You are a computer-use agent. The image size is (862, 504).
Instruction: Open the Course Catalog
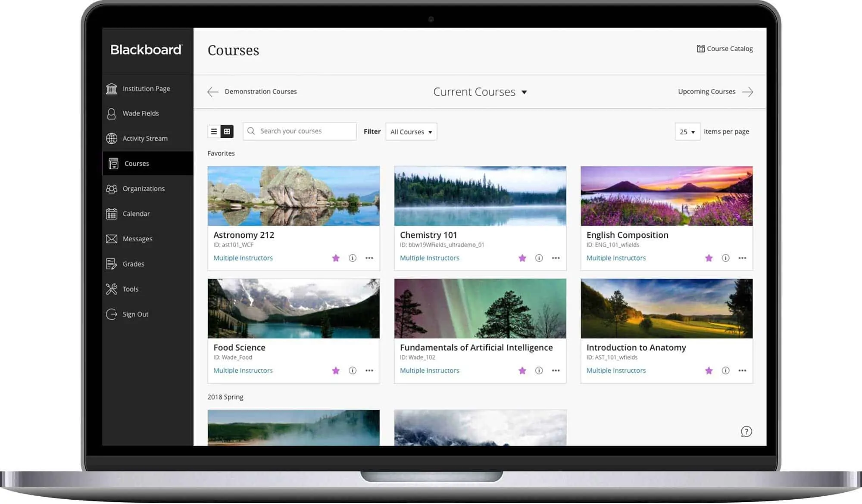tap(729, 49)
